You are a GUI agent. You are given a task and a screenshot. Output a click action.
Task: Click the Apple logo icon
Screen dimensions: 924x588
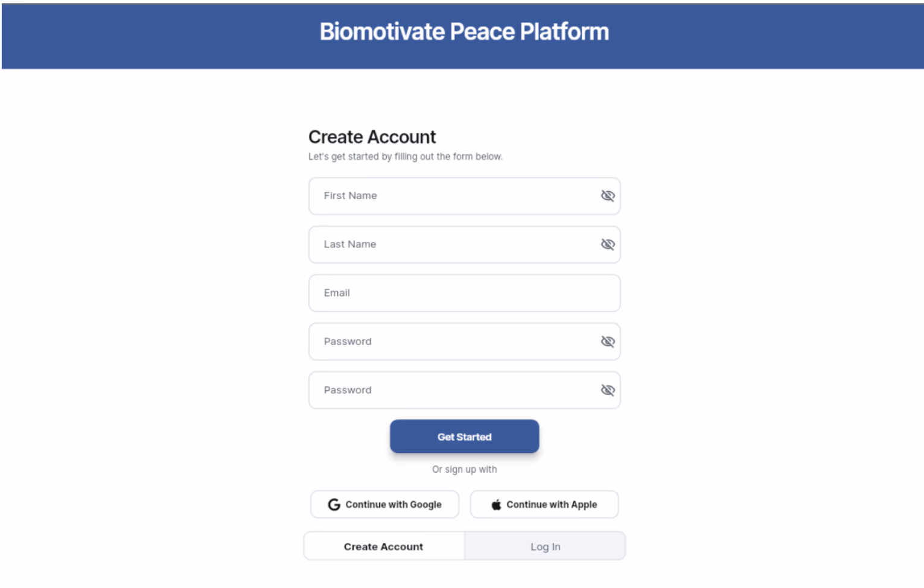(x=496, y=504)
